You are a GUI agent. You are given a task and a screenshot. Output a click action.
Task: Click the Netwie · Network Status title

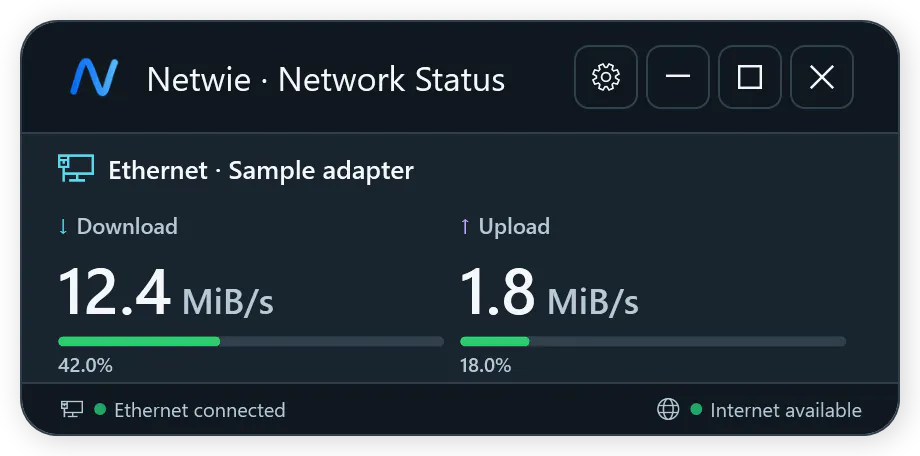click(326, 79)
